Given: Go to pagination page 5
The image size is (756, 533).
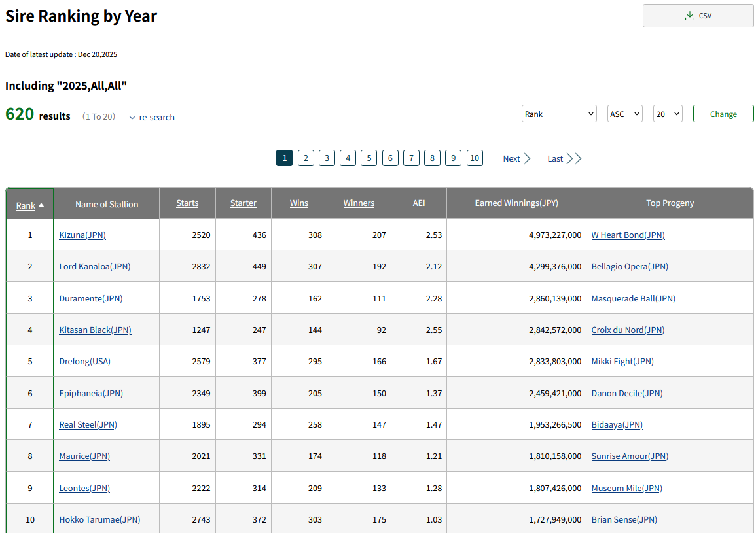Looking at the screenshot, I should [369, 158].
